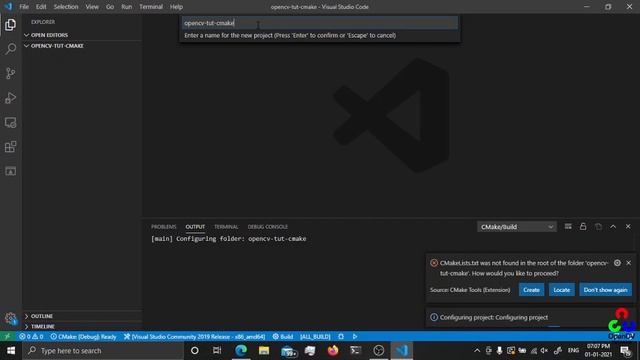Screen dimensions: 640x360
Task: Click Create in CMakeLists notification
Action: (531, 290)
